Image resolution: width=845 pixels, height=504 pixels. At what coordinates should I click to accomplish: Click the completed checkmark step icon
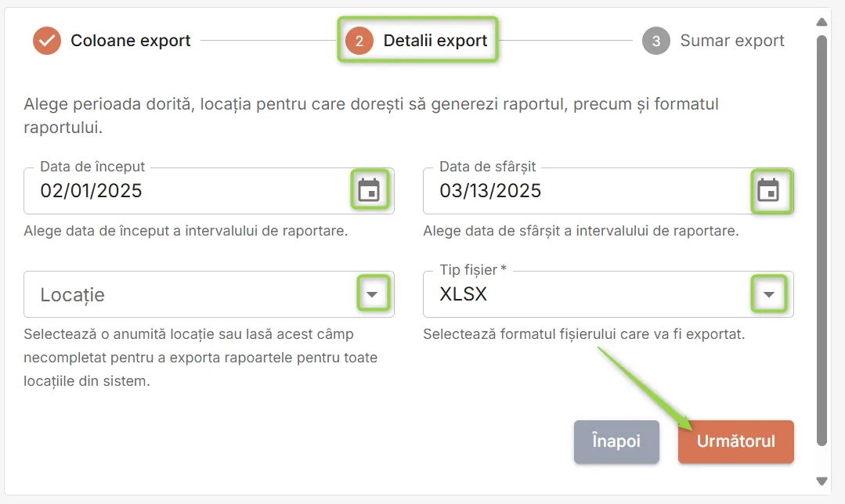click(x=47, y=41)
